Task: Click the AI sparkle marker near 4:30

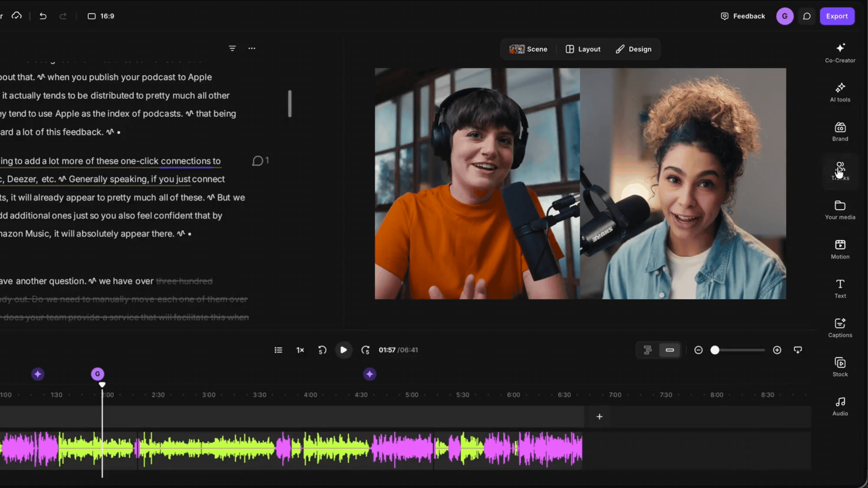Action: 370,374
